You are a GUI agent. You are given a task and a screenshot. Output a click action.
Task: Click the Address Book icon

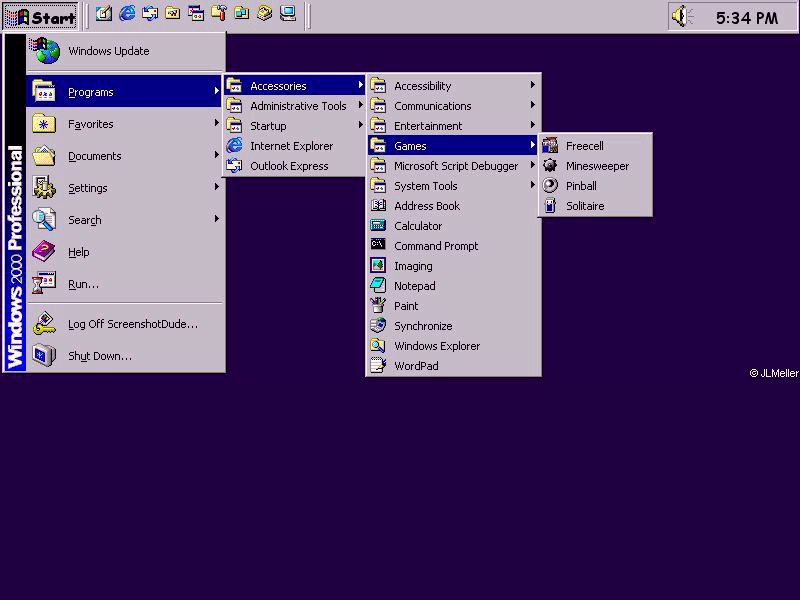[378, 206]
